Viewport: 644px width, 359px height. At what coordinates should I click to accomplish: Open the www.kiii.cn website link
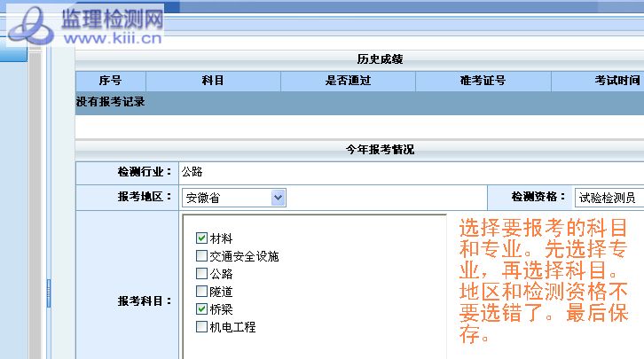tap(112, 38)
